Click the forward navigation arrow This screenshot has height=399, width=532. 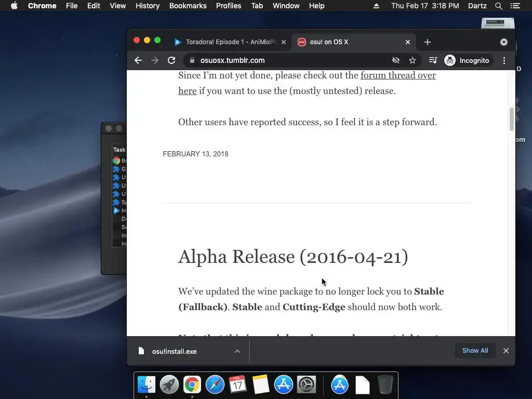pyautogui.click(x=155, y=60)
